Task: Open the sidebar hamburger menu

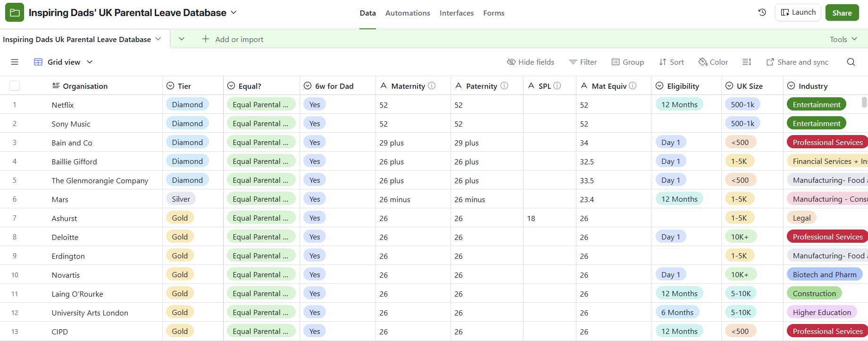Action: 15,62
